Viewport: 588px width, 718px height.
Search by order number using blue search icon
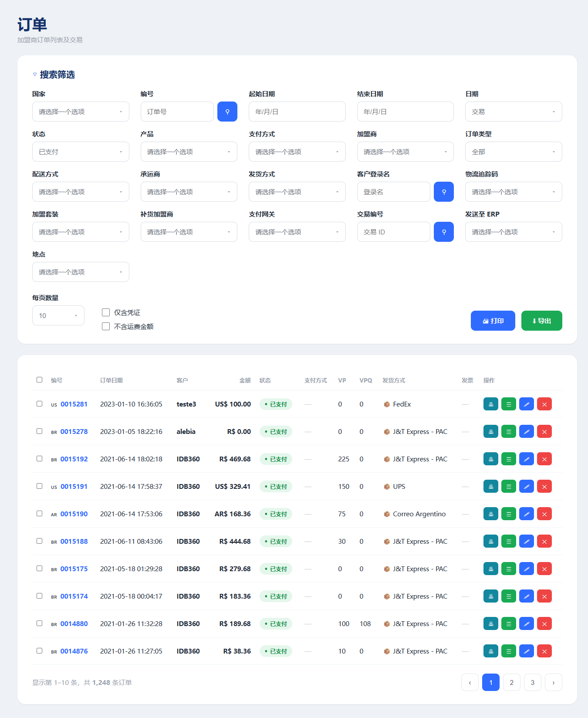click(227, 112)
